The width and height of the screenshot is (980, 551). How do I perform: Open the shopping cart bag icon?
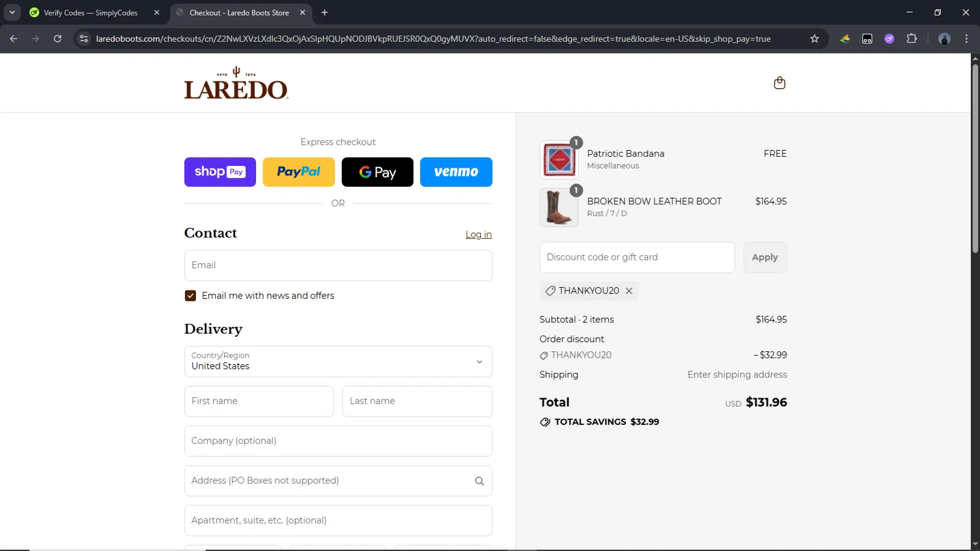[x=779, y=83]
